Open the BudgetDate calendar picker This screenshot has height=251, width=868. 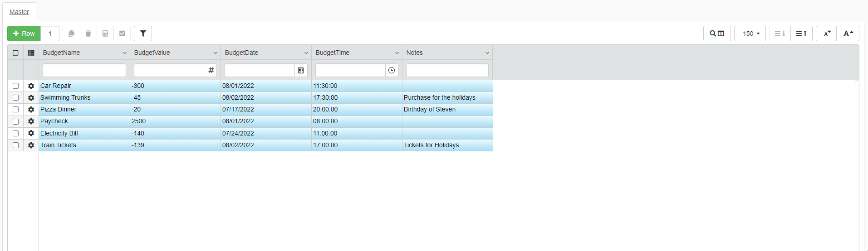coord(301,70)
